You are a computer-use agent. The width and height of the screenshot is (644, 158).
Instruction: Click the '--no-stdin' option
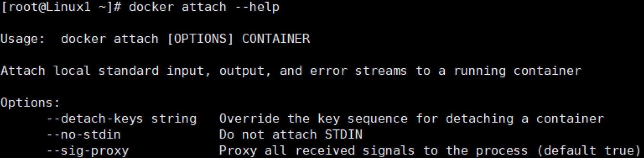pos(83,135)
